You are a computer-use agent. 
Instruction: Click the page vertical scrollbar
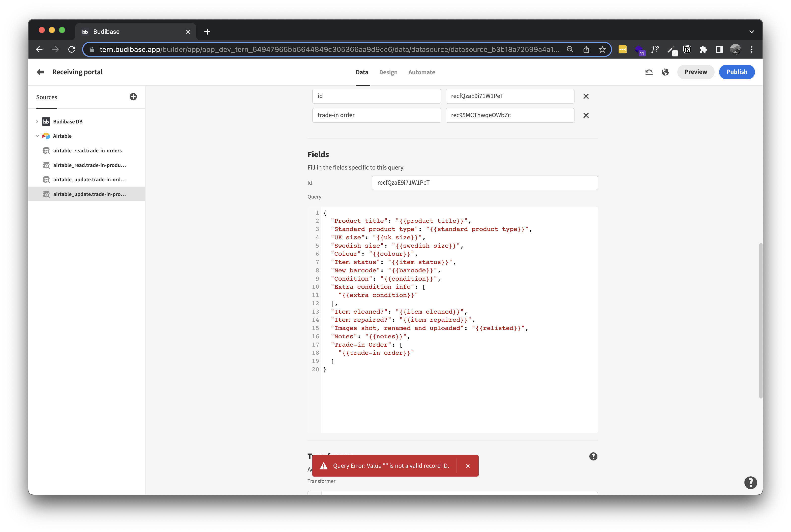coord(761,320)
